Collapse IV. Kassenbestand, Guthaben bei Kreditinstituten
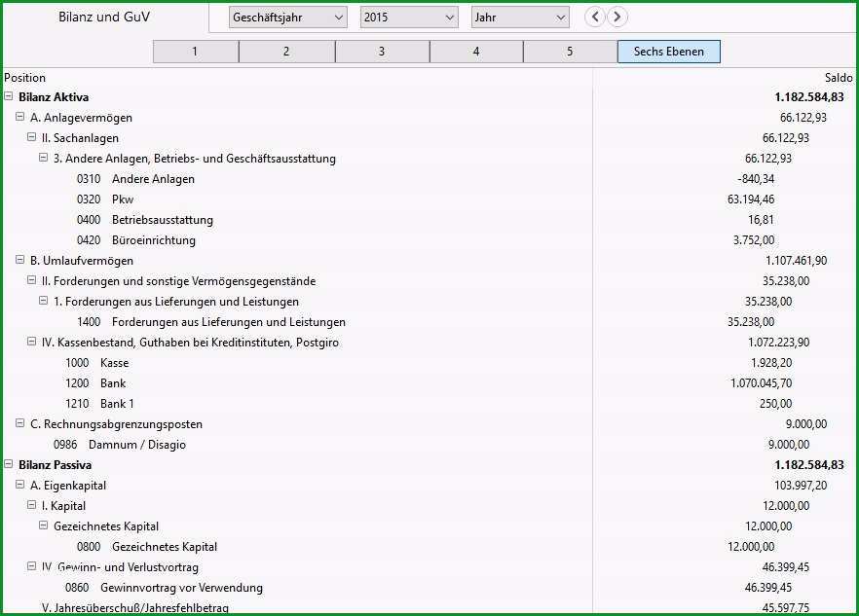 click(32, 342)
